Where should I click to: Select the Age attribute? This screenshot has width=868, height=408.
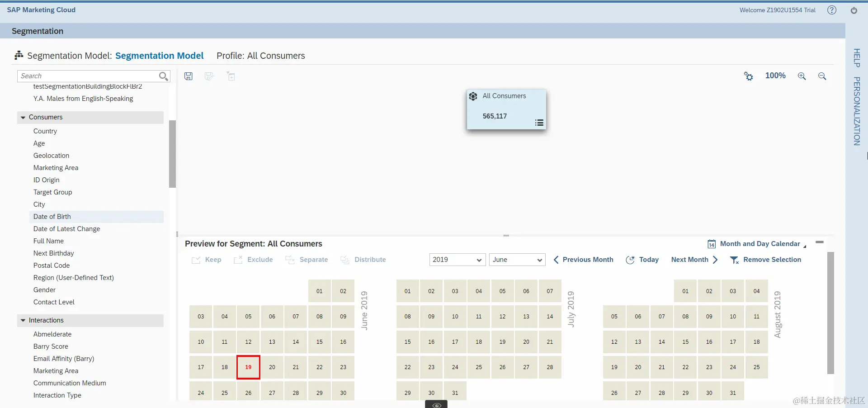39,143
